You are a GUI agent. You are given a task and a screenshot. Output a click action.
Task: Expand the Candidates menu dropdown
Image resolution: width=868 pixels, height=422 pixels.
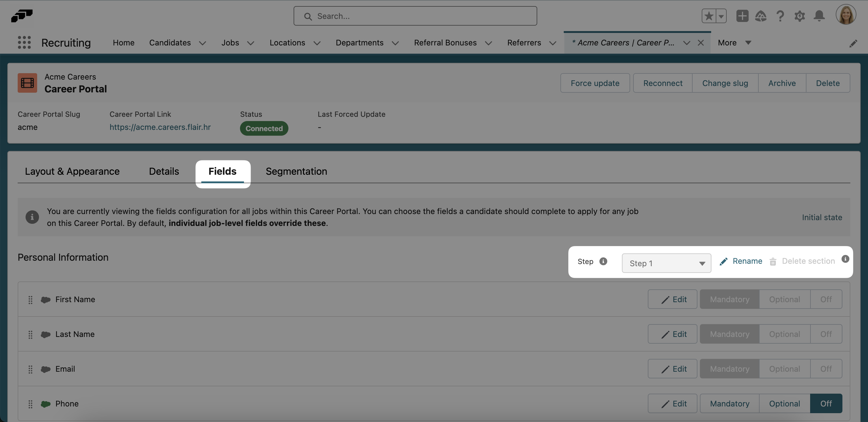point(202,43)
